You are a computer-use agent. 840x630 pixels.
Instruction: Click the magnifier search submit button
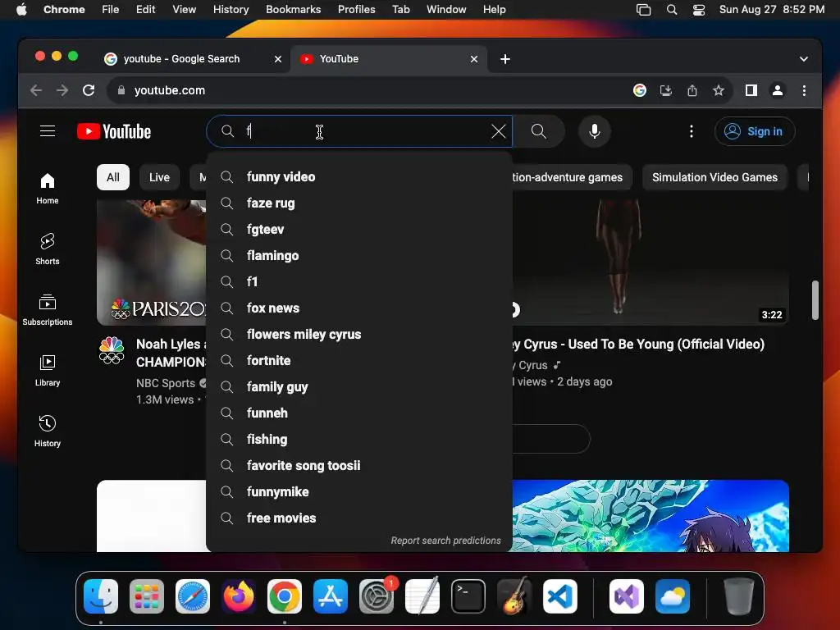tap(538, 131)
